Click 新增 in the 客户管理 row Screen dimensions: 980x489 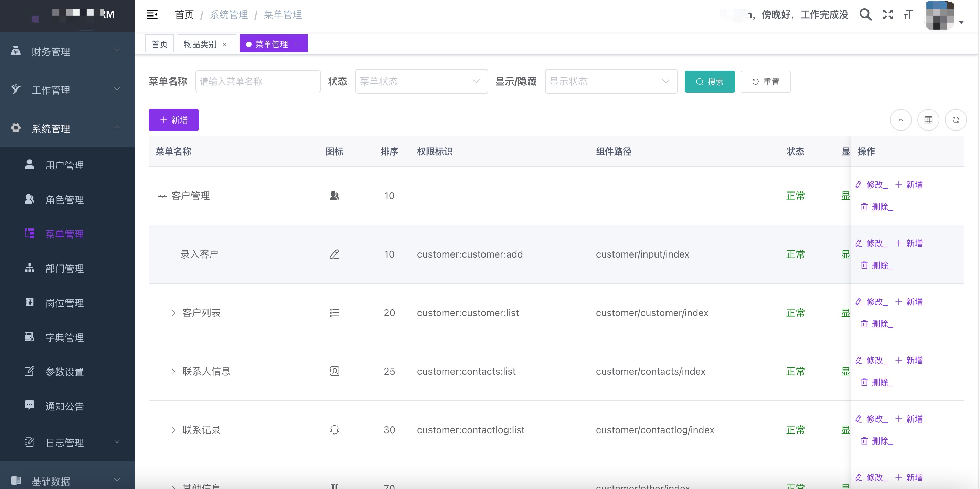[x=908, y=185]
